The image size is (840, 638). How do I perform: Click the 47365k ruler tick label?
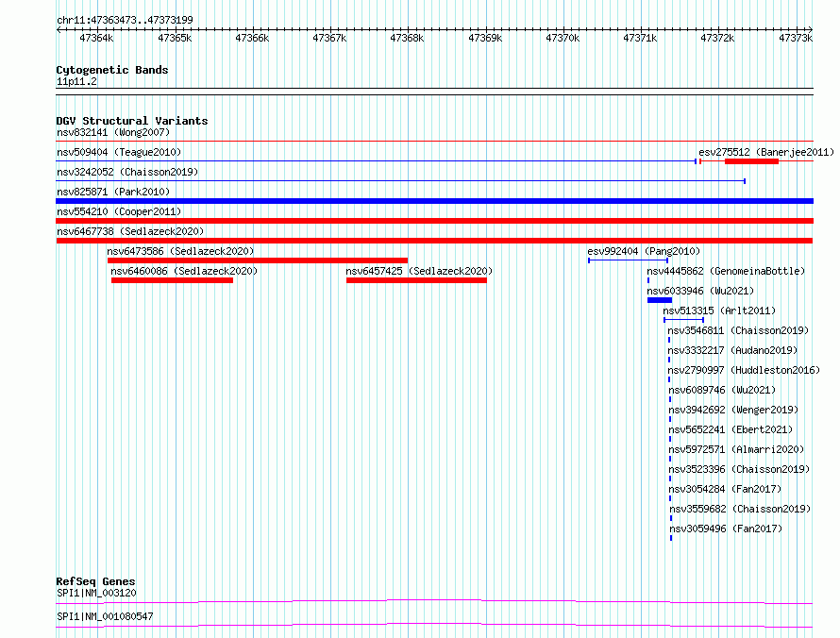tap(175, 38)
